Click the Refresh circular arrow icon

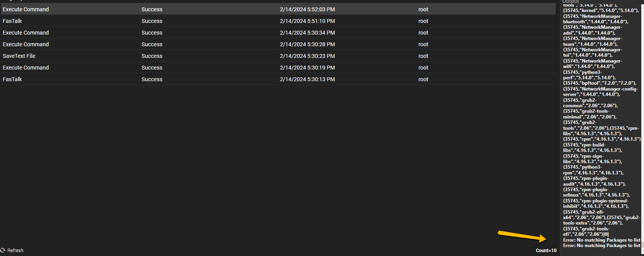(x=3, y=250)
